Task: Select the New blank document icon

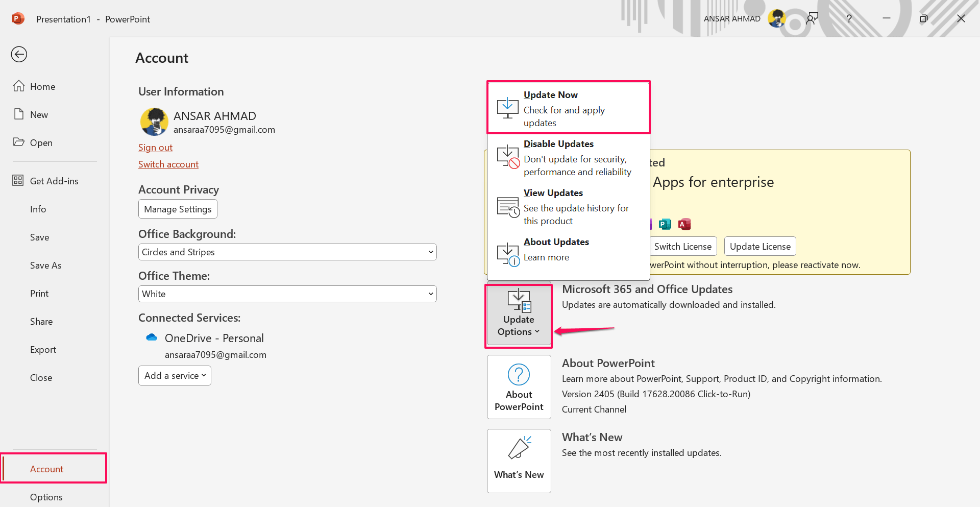Action: [19, 114]
